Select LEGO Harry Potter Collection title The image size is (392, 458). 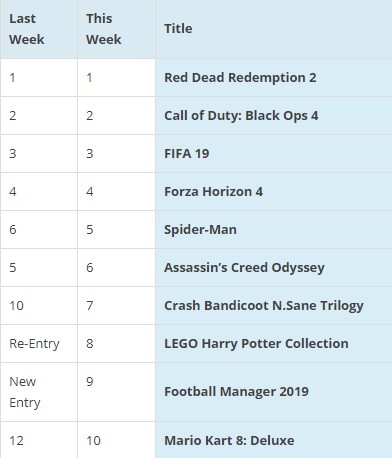click(256, 344)
